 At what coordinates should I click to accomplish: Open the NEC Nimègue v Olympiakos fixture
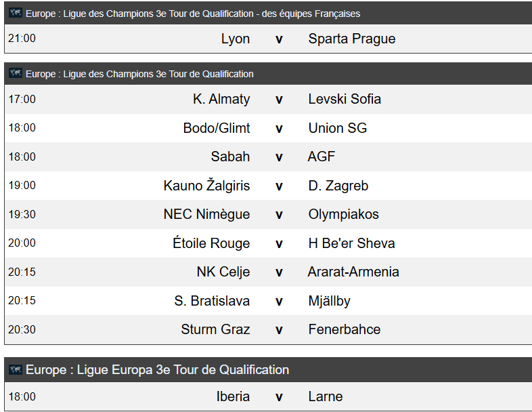click(269, 214)
